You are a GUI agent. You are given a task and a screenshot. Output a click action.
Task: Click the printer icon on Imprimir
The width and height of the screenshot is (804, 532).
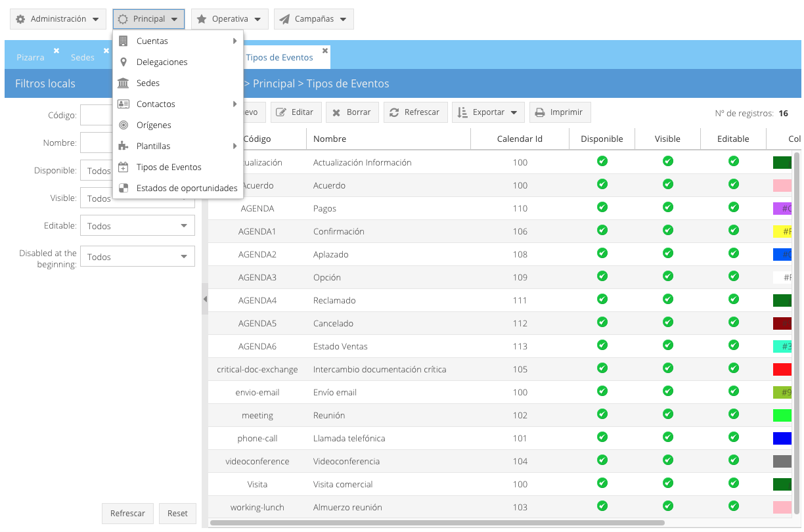540,112
